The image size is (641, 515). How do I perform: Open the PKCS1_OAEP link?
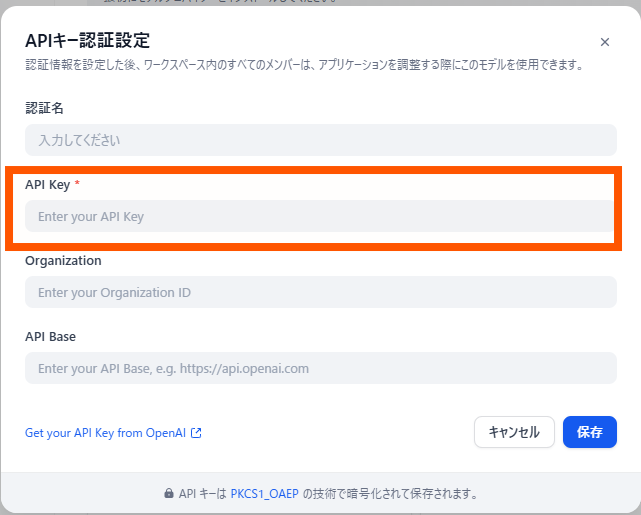pos(264,494)
